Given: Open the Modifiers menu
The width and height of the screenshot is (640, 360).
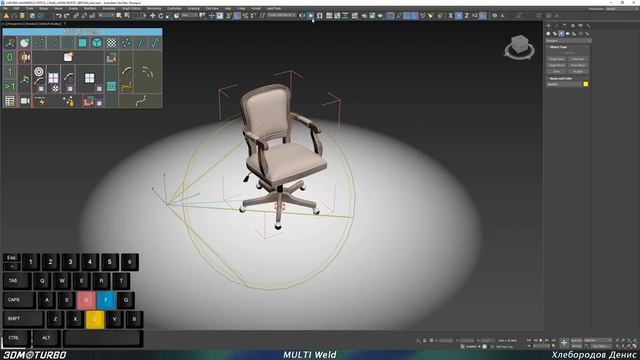Looking at the screenshot, I should [90, 9].
